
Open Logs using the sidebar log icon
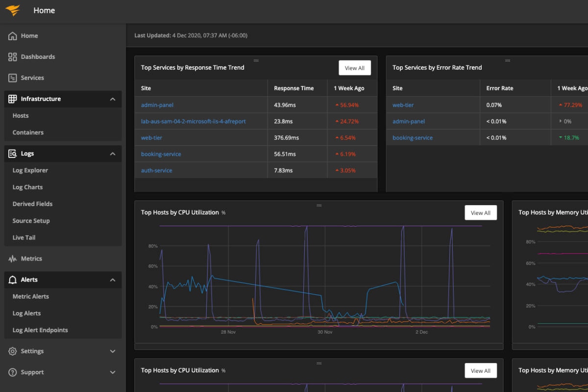click(12, 153)
